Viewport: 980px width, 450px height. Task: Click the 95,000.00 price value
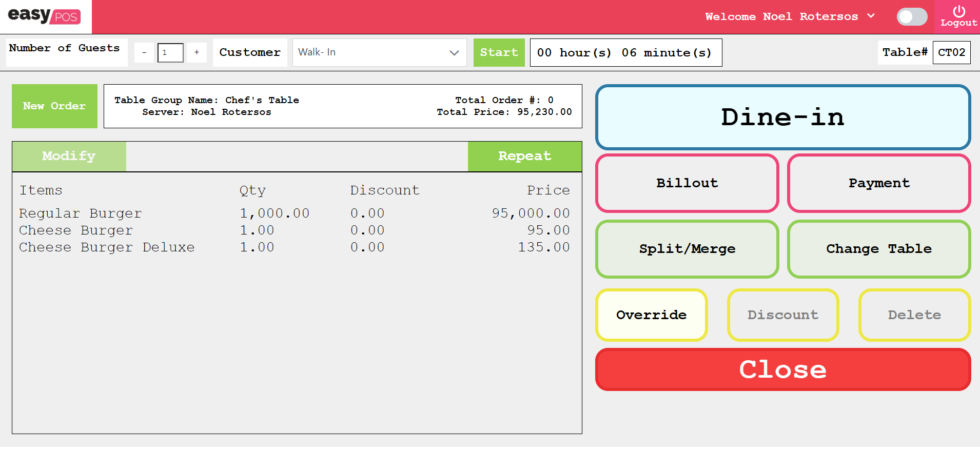point(531,213)
